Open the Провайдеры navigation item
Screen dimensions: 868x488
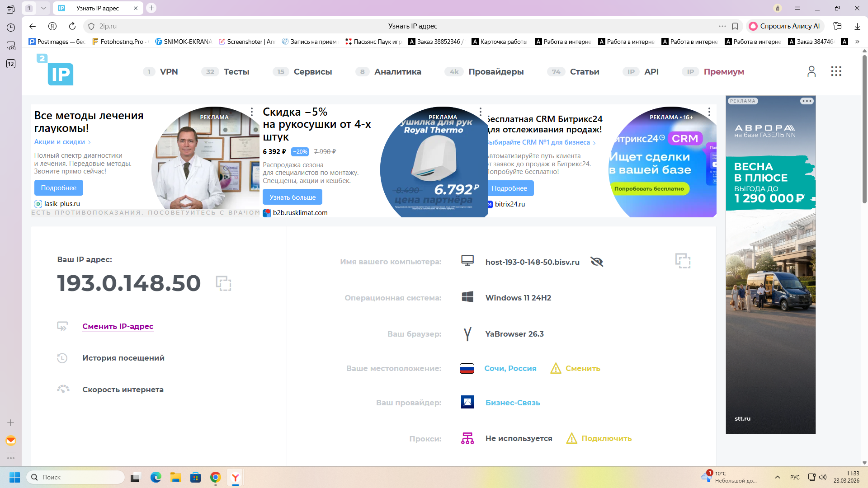(x=496, y=72)
